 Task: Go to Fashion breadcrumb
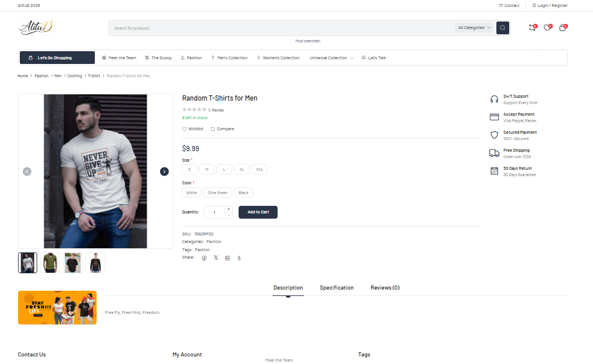41,76
